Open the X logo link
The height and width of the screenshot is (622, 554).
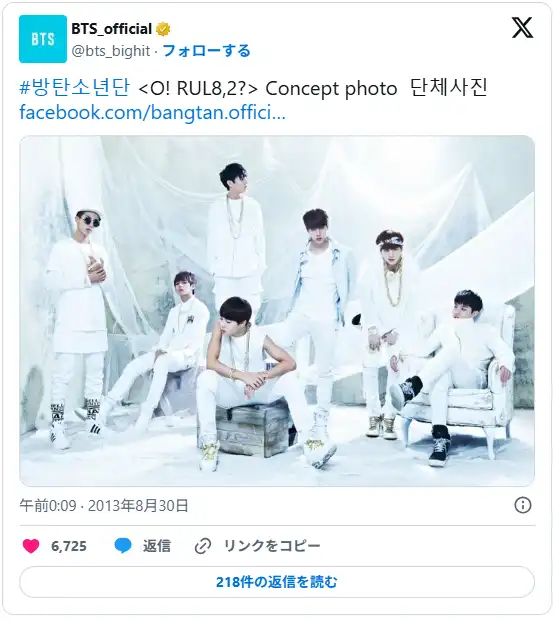pos(522,27)
